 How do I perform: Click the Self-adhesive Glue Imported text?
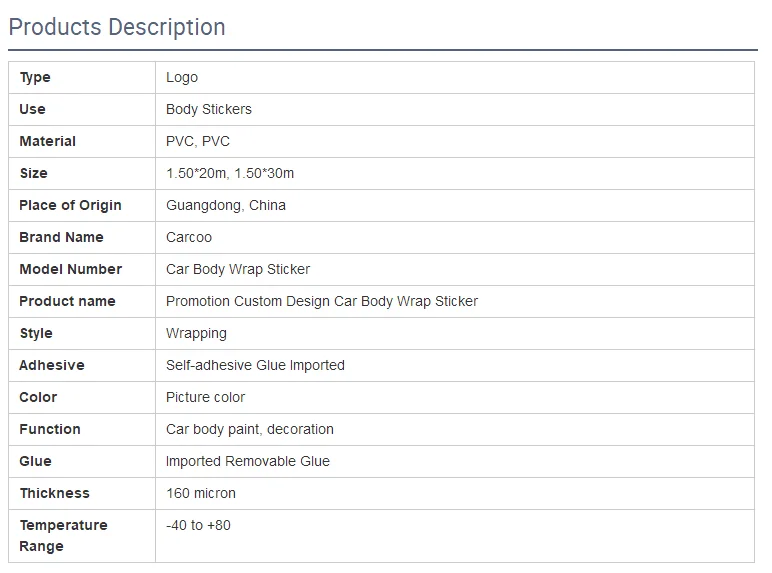[256, 365]
